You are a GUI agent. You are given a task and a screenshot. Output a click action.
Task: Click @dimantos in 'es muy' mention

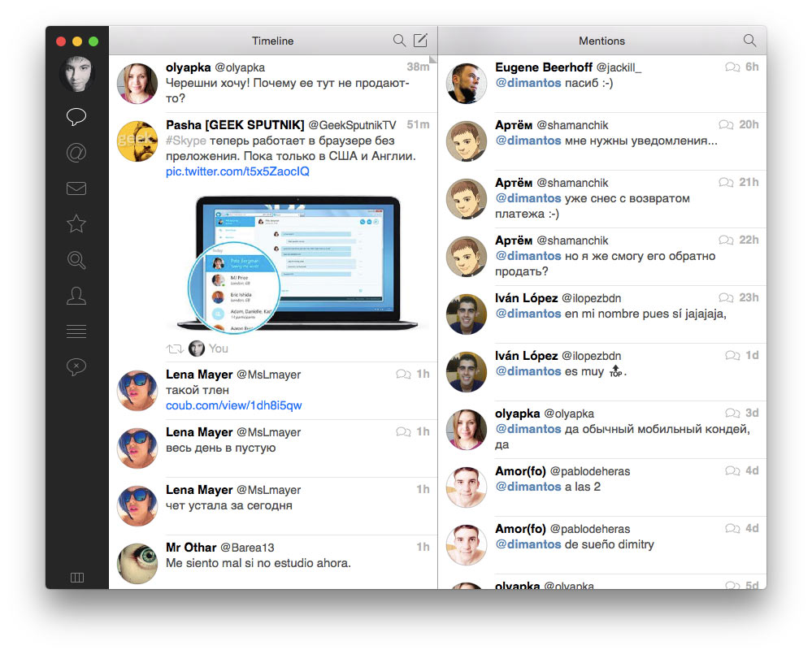coord(528,371)
